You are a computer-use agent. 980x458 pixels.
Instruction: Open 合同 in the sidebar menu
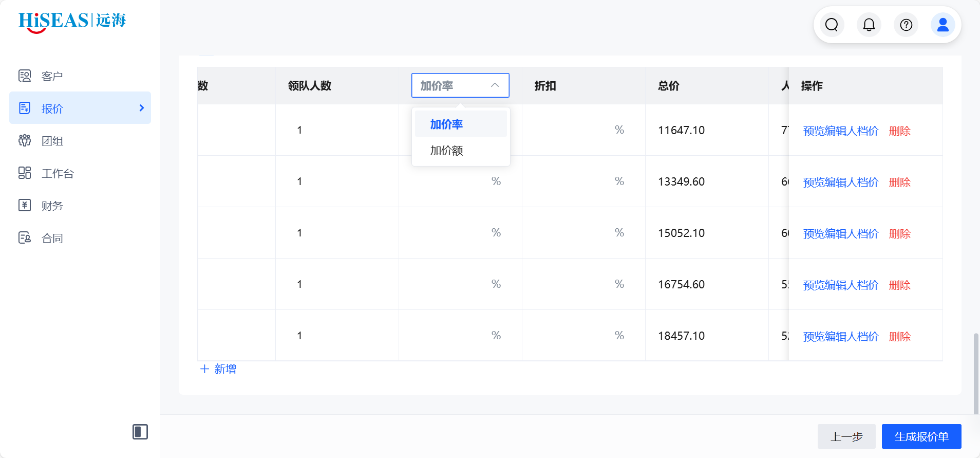[x=80, y=237]
